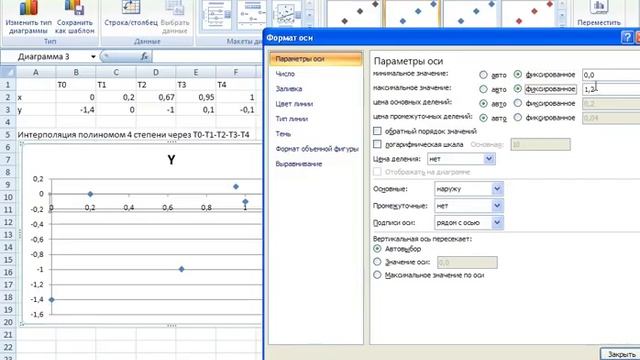Expand the chart styles gallery scroll arrows
Image resolution: width=640 pixels, height=360 pixels.
pyautogui.click(x=562, y=15)
